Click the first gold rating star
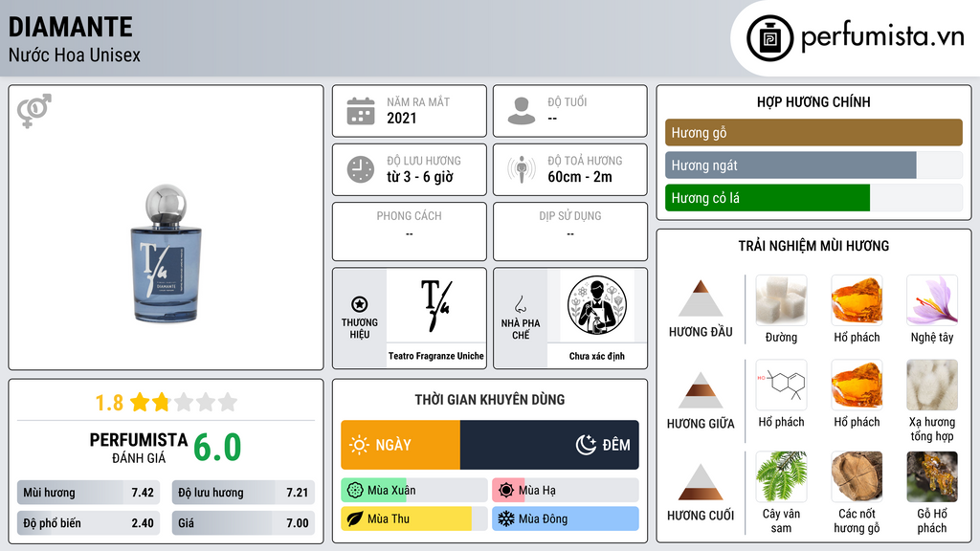This screenshot has height=551, width=980. pyautogui.click(x=140, y=402)
